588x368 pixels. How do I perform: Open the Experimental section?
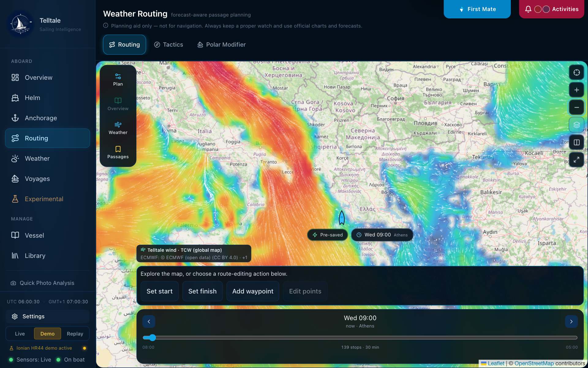pos(47,199)
